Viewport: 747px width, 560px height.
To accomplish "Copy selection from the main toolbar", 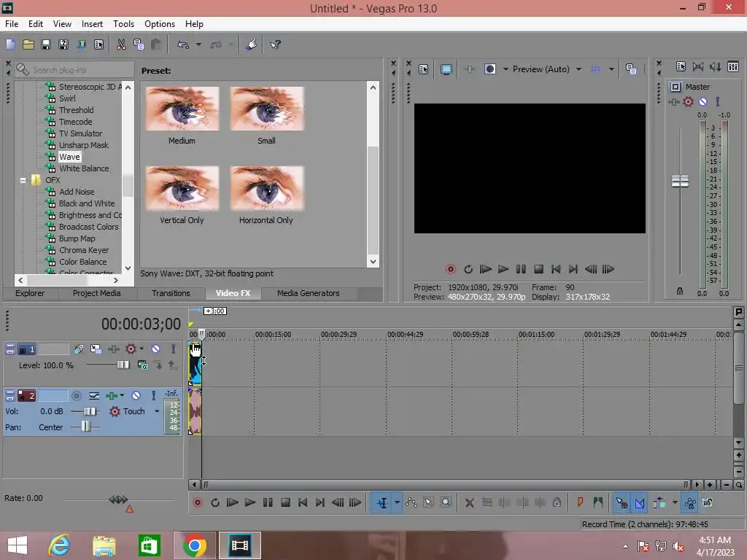I will pos(139,44).
